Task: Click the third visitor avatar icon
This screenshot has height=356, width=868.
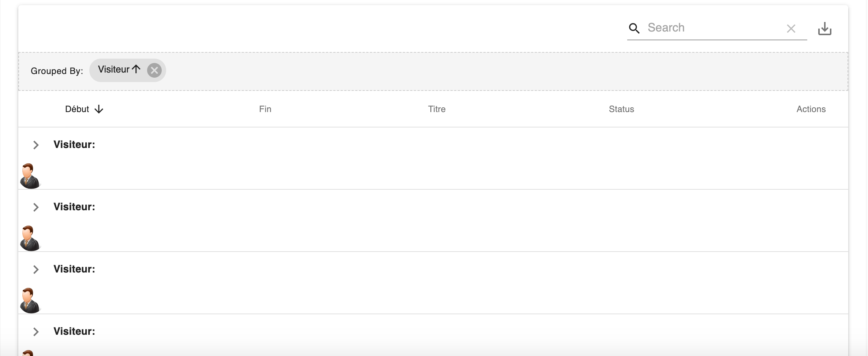Action: 30,300
